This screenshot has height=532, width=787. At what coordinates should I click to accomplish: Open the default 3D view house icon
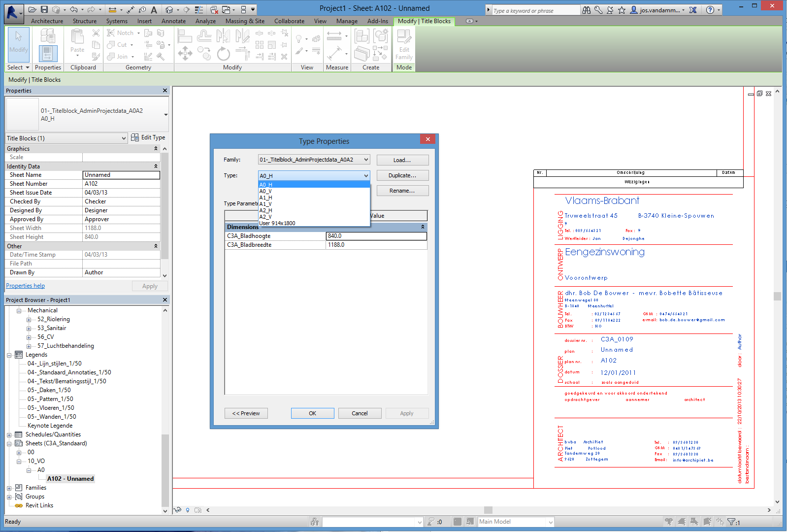pyautogui.click(x=169, y=10)
